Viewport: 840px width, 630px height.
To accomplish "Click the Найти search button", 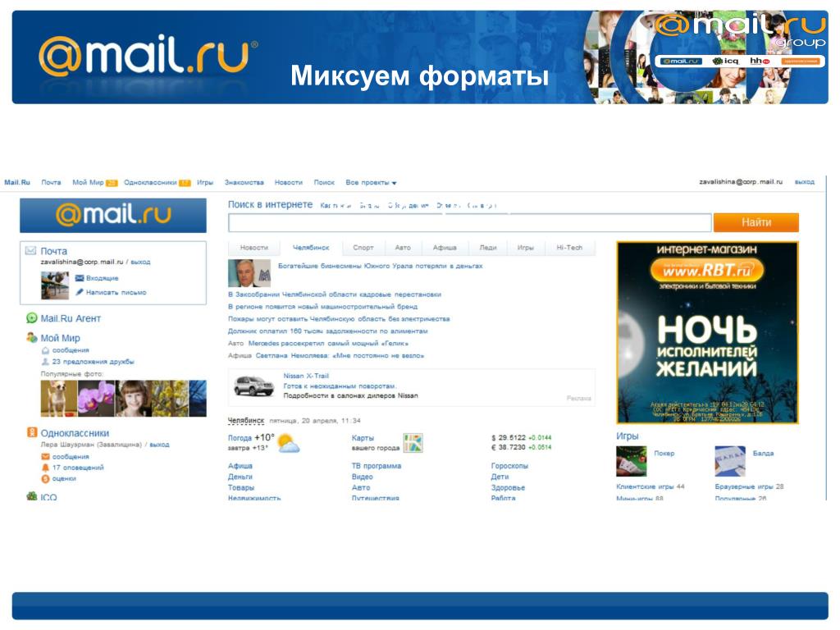I will [x=756, y=222].
